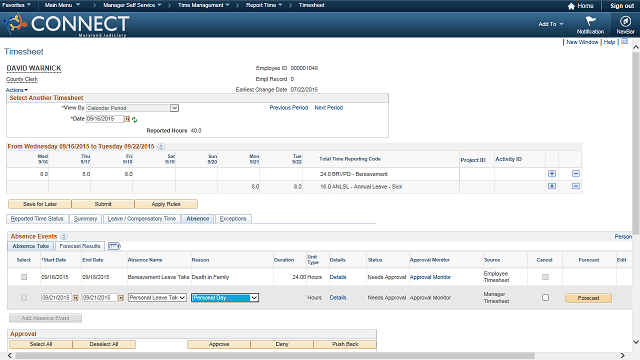This screenshot has height=360, width=640.
Task: Go to Previous Period link
Action: pyautogui.click(x=289, y=108)
